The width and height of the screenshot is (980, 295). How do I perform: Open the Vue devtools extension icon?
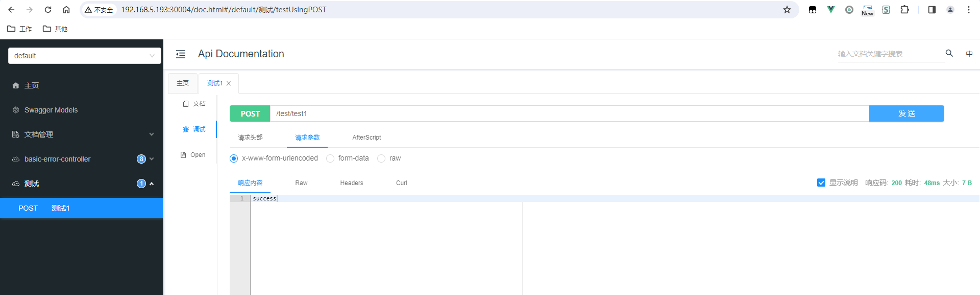click(x=831, y=10)
